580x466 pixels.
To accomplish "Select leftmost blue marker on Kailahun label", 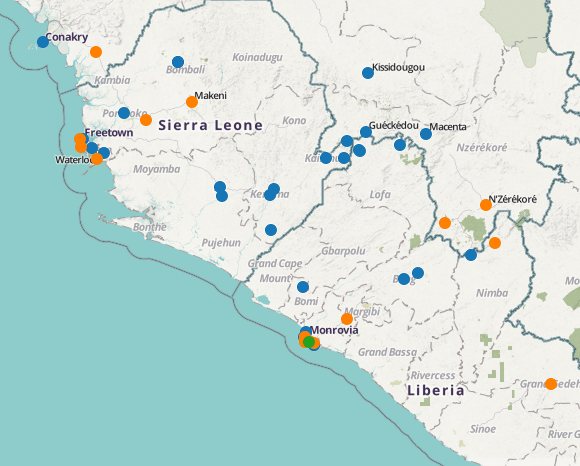I will (x=326, y=158).
